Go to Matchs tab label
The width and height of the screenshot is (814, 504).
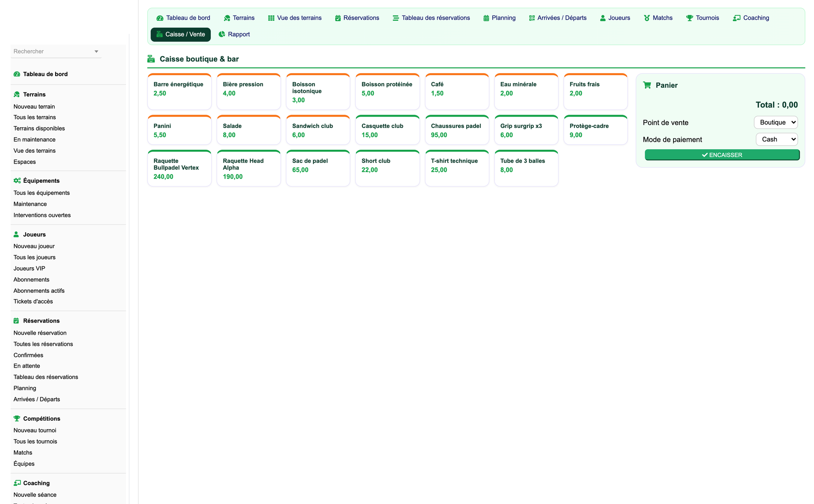coord(663,18)
